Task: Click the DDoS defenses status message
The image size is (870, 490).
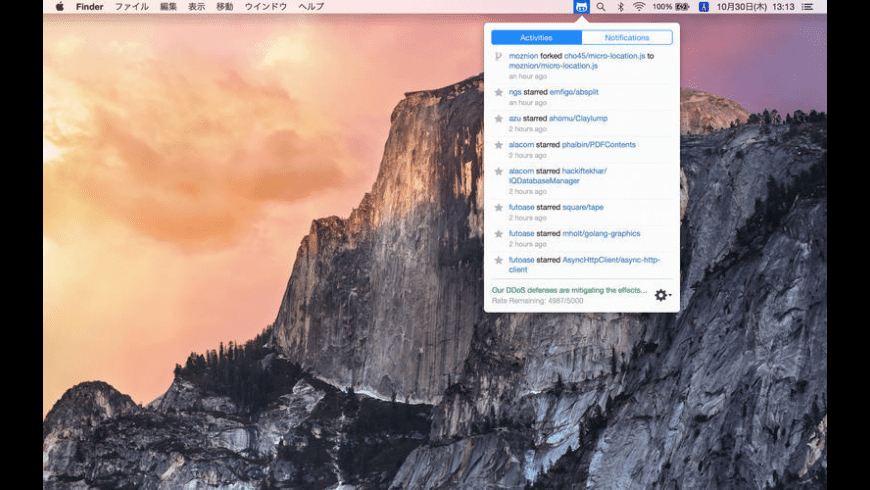Action: (x=569, y=290)
